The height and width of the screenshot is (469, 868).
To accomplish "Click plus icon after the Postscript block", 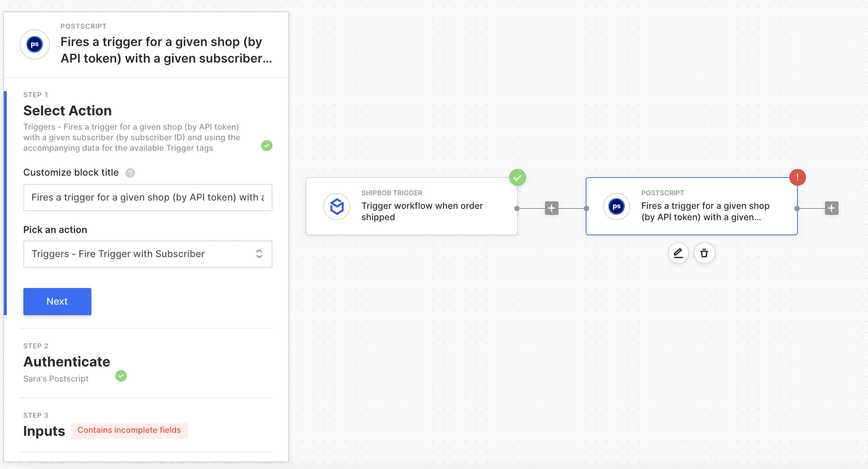I will [x=831, y=208].
